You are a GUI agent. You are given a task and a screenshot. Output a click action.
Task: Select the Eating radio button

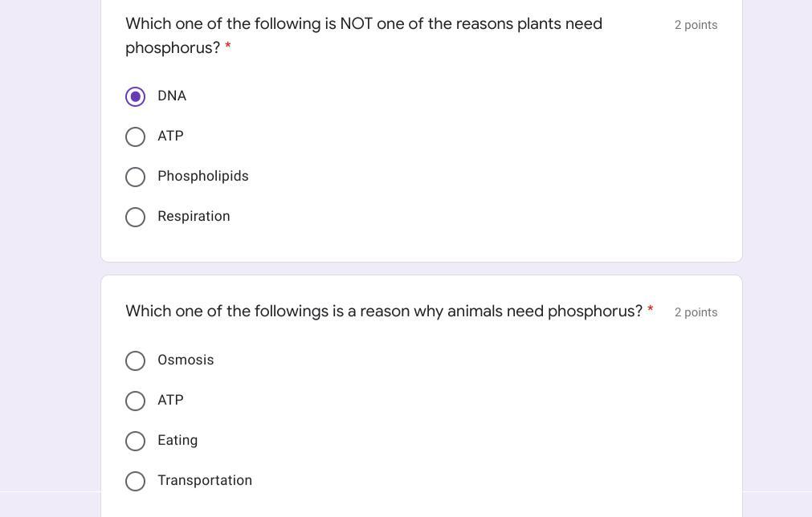coord(135,441)
